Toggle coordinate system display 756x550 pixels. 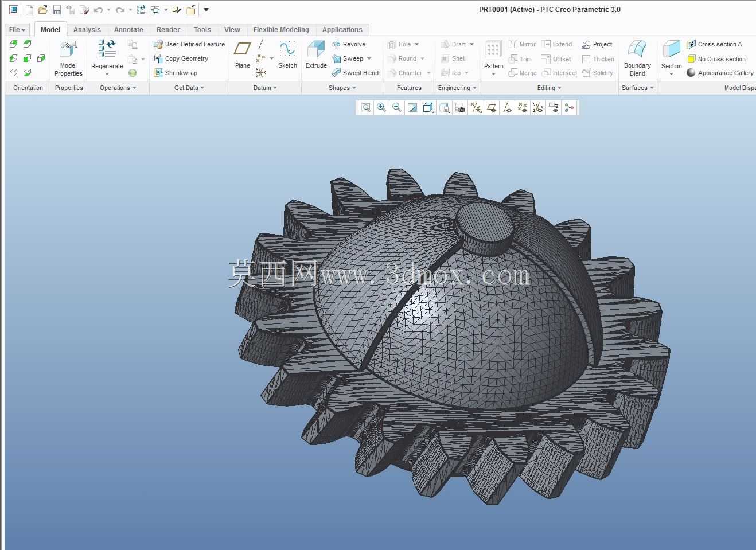(537, 107)
